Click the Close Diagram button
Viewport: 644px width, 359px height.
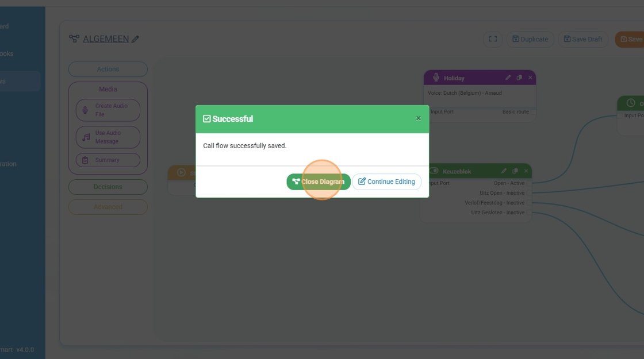pos(319,182)
